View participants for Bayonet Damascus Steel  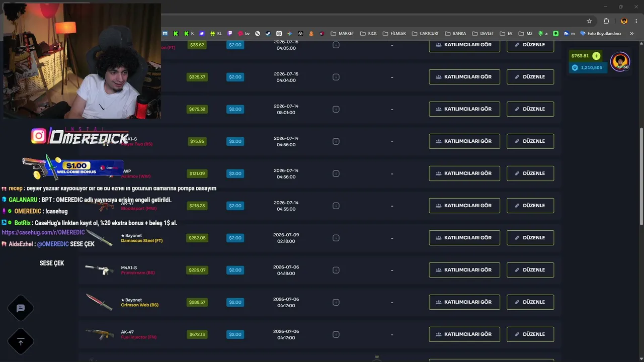464,238
